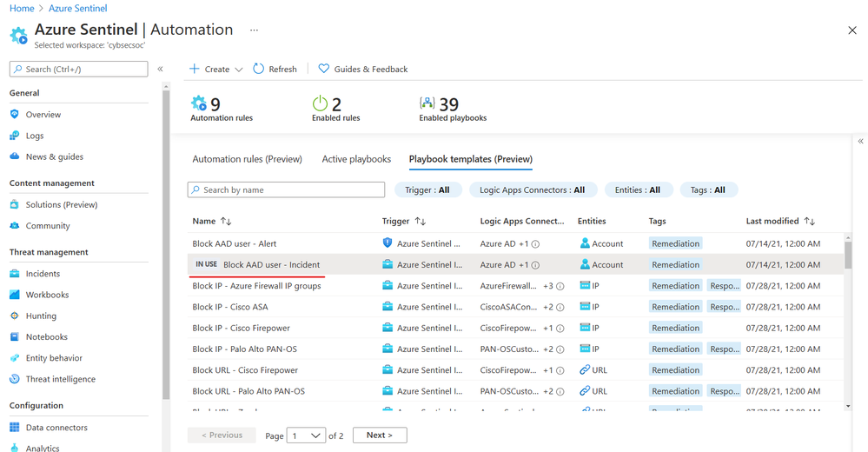The width and height of the screenshot is (868, 452).
Task: Open Logic Apps Connectors filter
Action: coord(533,190)
